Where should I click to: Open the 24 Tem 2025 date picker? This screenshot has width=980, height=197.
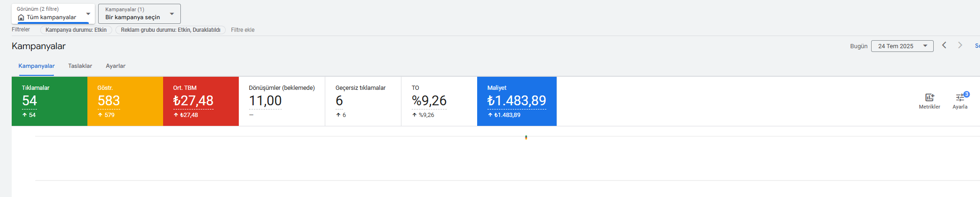[x=902, y=46]
